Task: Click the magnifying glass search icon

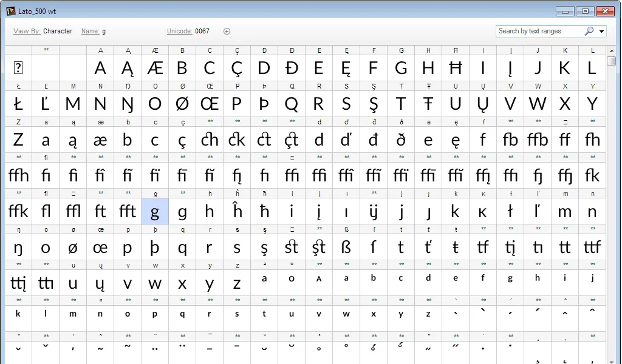Action: point(589,31)
